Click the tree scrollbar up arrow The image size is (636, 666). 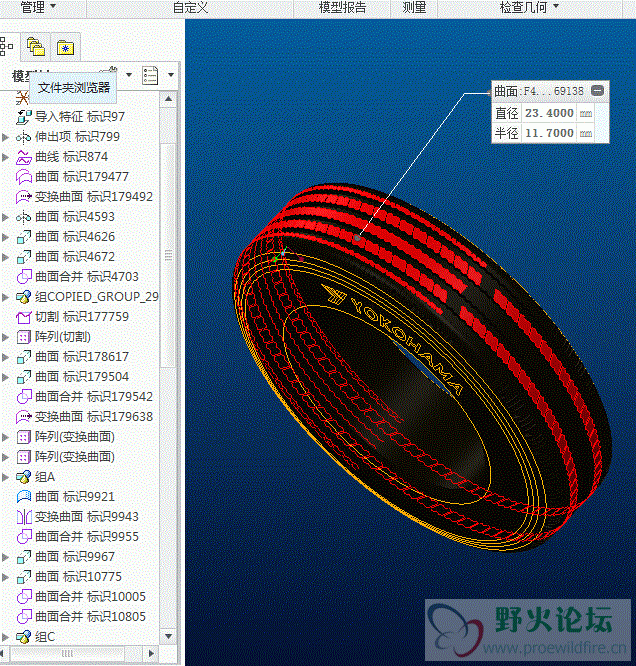click(168, 99)
